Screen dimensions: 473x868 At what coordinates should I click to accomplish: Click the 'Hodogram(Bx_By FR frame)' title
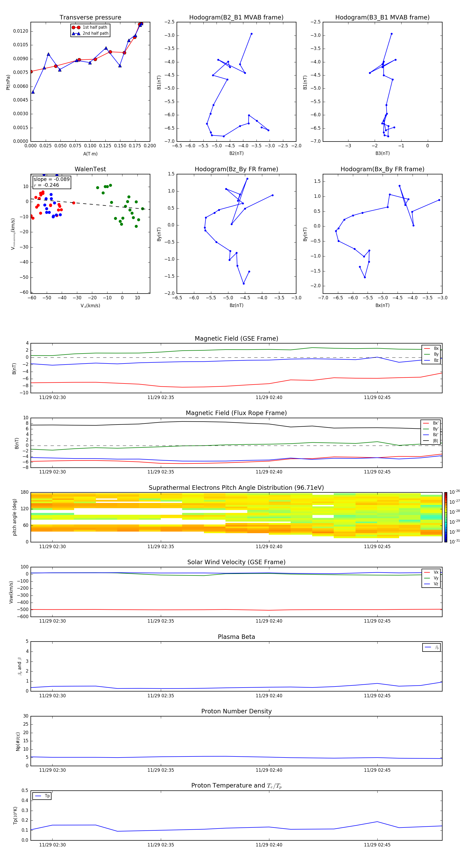[x=382, y=169]
